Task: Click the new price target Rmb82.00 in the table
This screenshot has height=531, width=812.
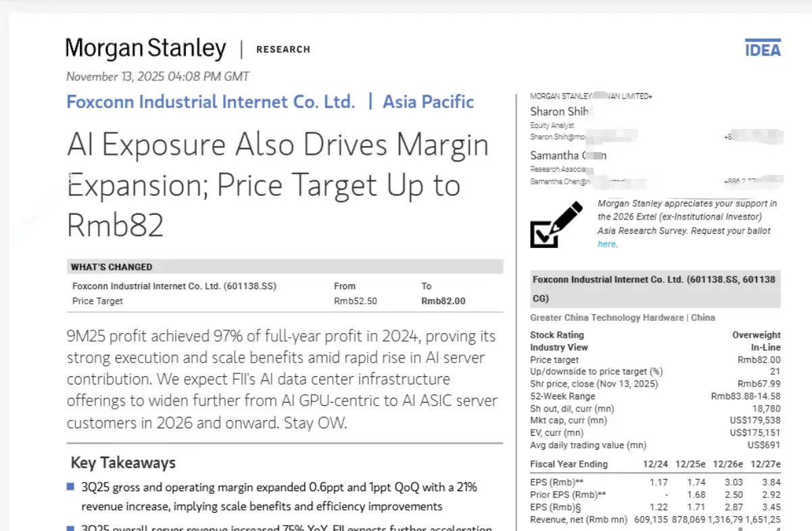Action: coord(443,301)
